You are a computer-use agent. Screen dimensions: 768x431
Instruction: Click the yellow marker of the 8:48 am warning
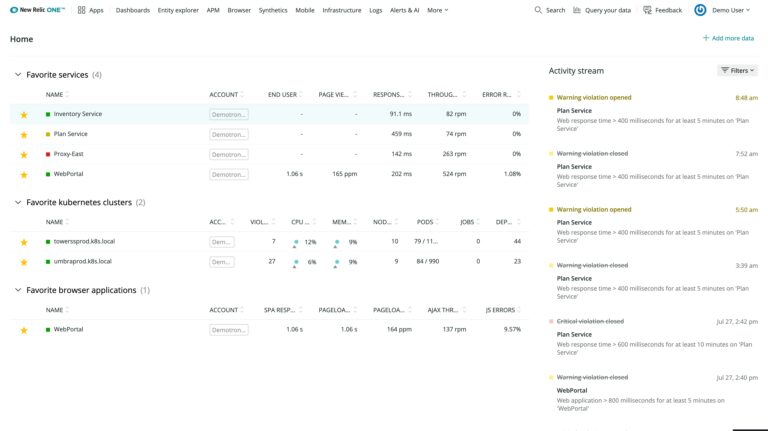551,97
